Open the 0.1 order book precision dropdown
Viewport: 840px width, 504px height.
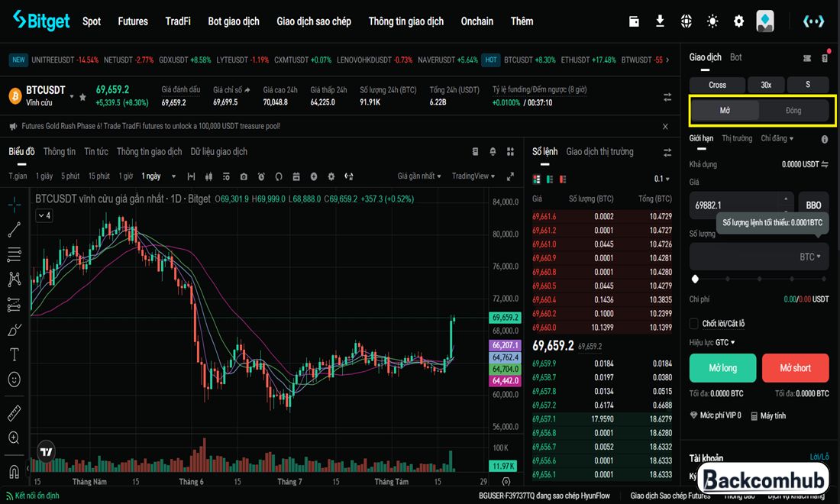[661, 179]
